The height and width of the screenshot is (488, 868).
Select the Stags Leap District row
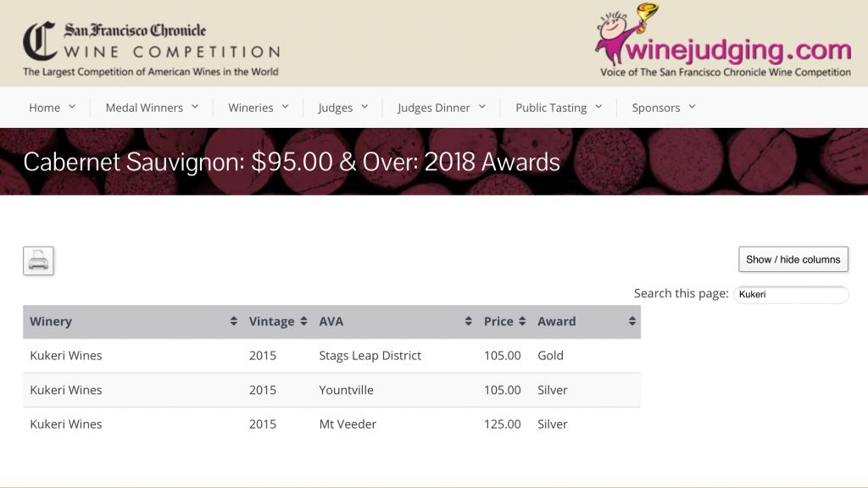click(370, 356)
